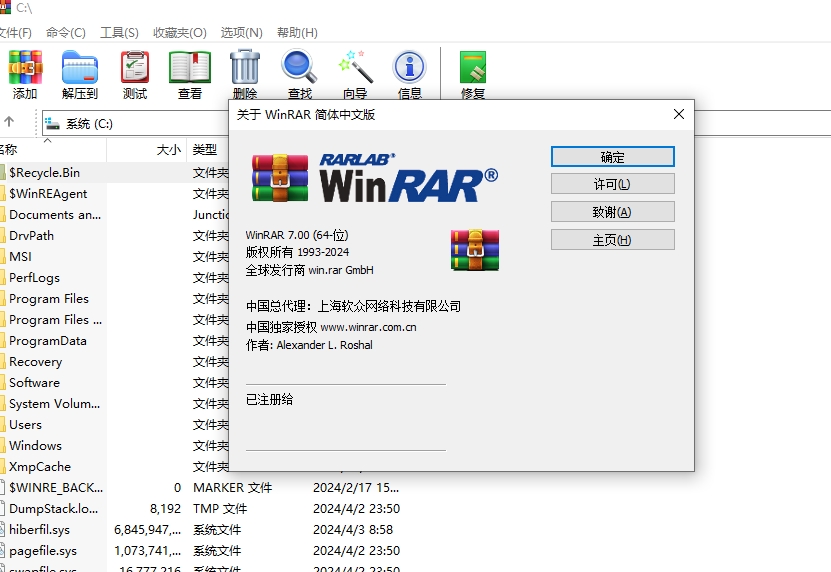Click the Extract To (解压到) toolbar icon
This screenshot has width=831, height=572.
[79, 67]
